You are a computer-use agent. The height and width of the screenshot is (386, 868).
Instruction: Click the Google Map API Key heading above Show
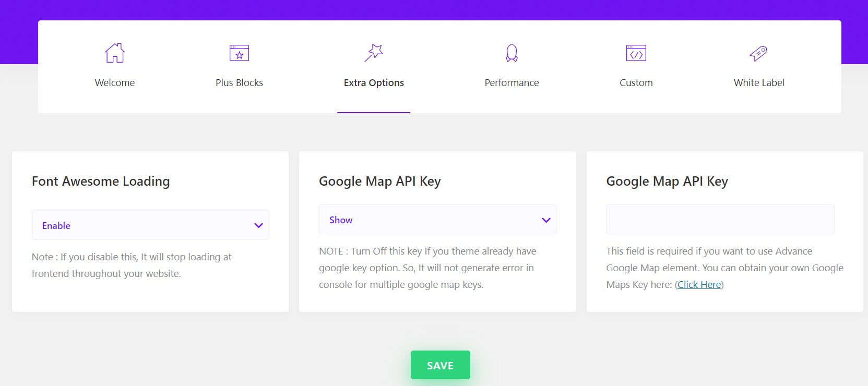click(x=380, y=181)
